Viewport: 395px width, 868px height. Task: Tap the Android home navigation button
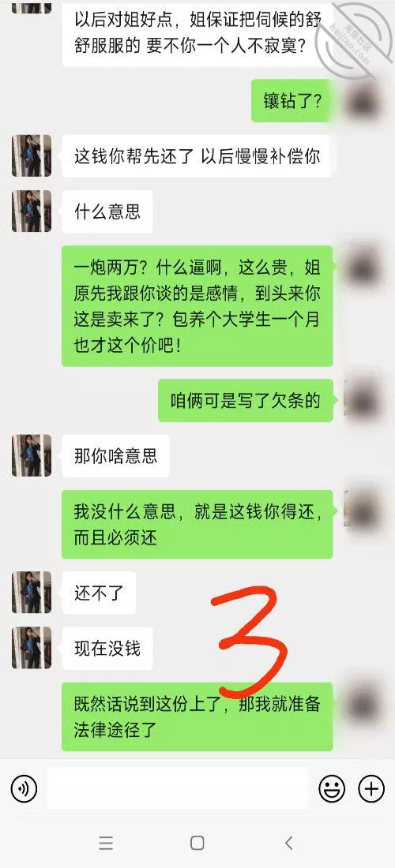tap(197, 843)
